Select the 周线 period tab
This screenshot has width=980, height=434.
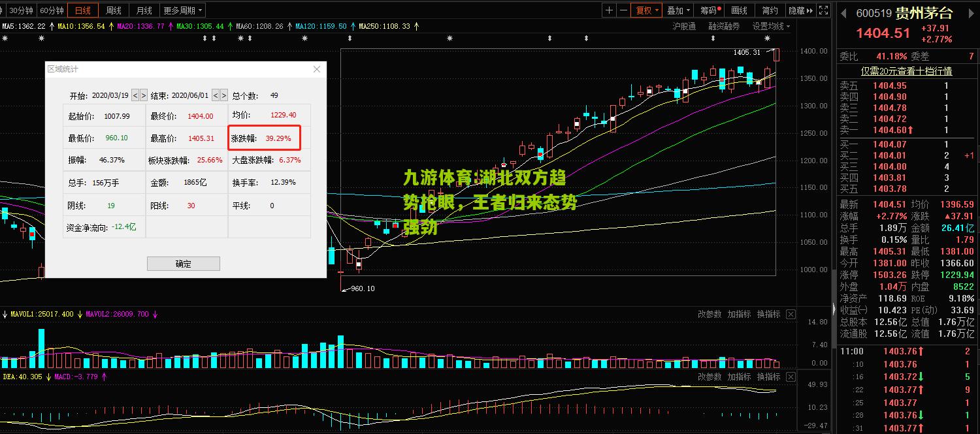coord(114,10)
